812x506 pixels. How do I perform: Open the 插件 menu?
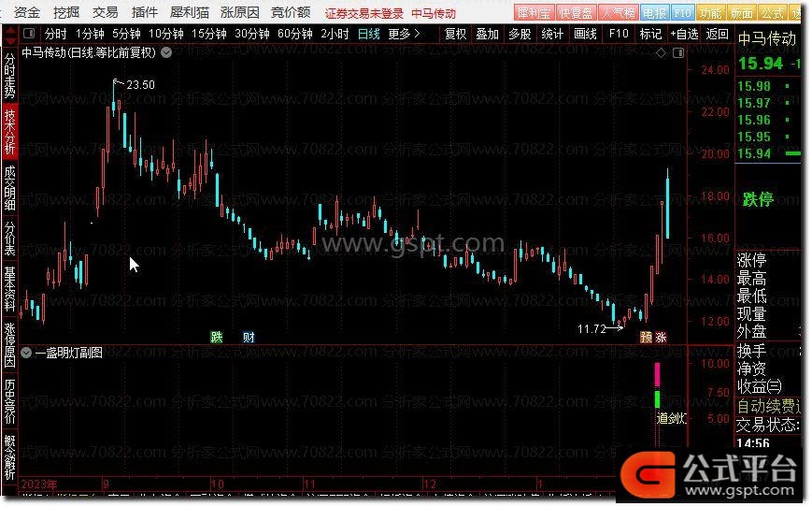(145, 12)
